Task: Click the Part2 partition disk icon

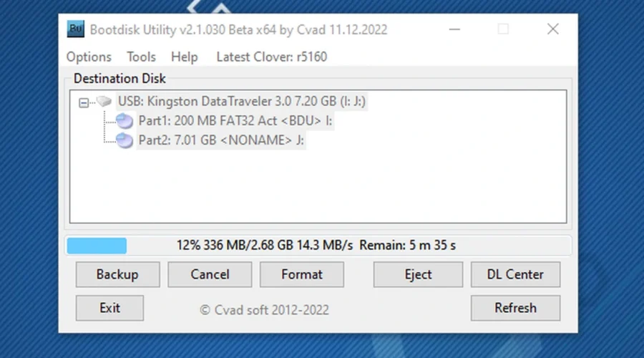Action: click(125, 141)
